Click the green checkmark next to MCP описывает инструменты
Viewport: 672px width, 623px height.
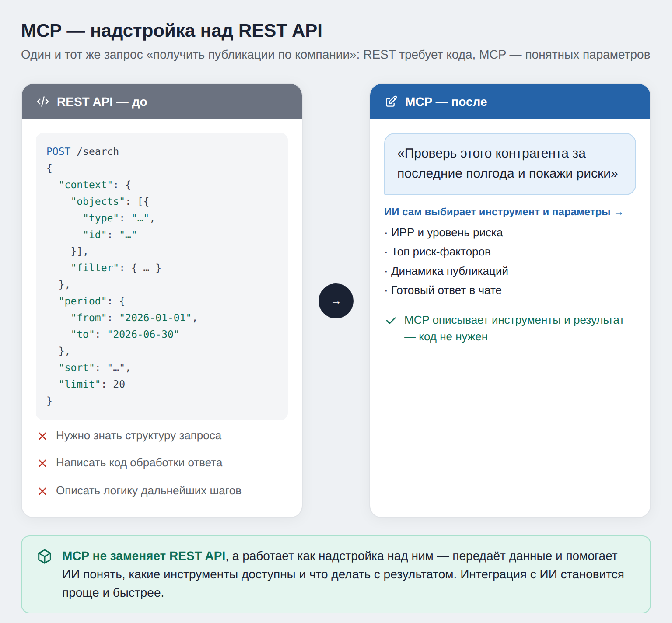(x=391, y=321)
